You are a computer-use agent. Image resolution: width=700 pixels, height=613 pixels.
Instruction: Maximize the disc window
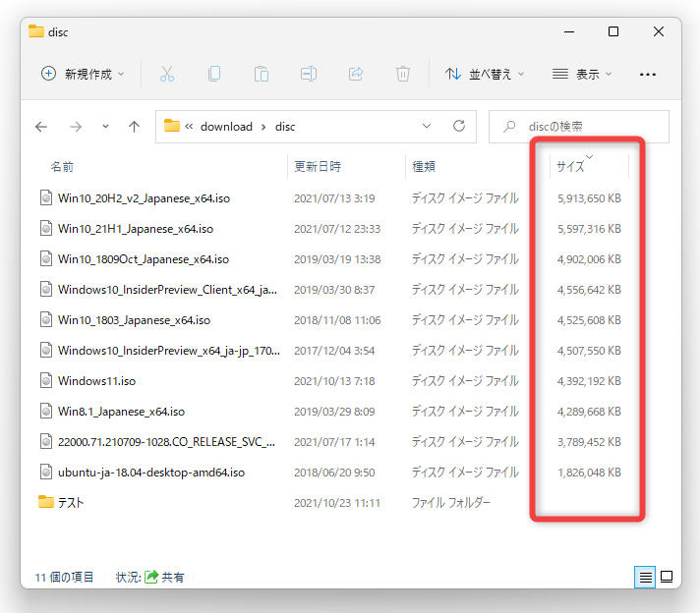click(613, 31)
